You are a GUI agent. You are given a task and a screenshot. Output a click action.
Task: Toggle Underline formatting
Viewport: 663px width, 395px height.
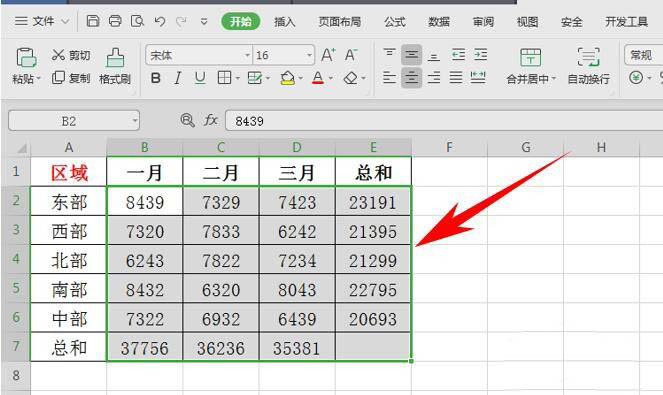[x=200, y=78]
